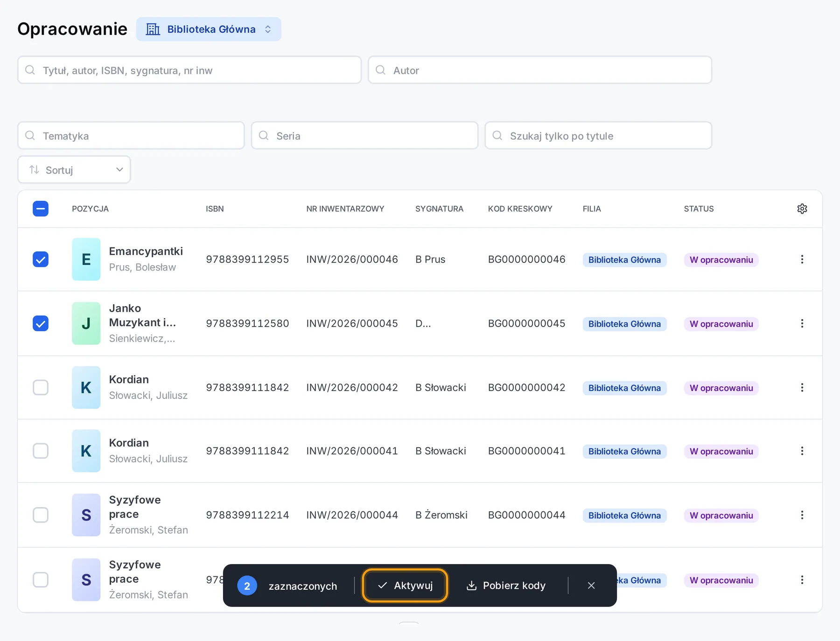Check the last Syzyfowe prace row checkbox

[41, 580]
